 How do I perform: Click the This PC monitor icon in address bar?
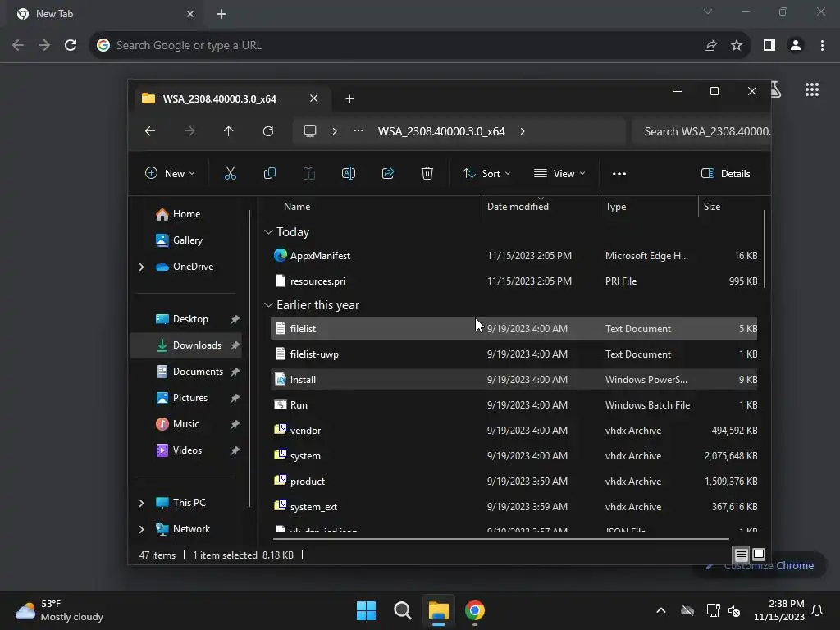(x=309, y=131)
